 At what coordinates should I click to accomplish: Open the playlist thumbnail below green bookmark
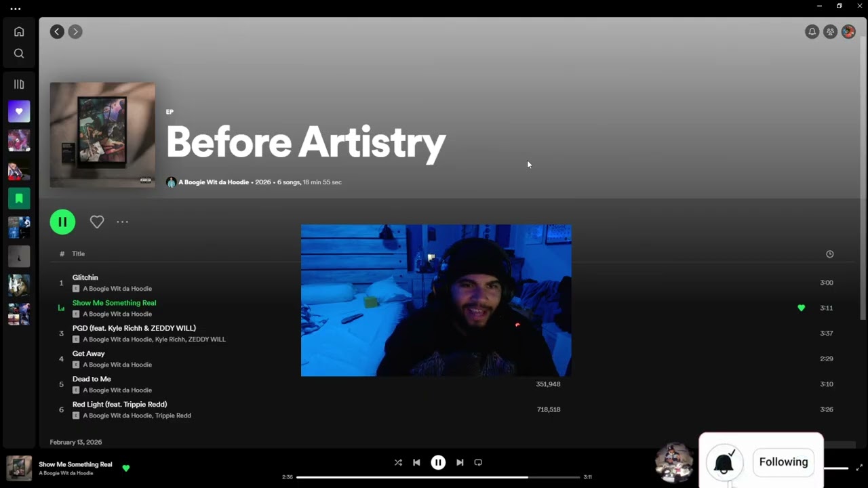[x=19, y=228]
